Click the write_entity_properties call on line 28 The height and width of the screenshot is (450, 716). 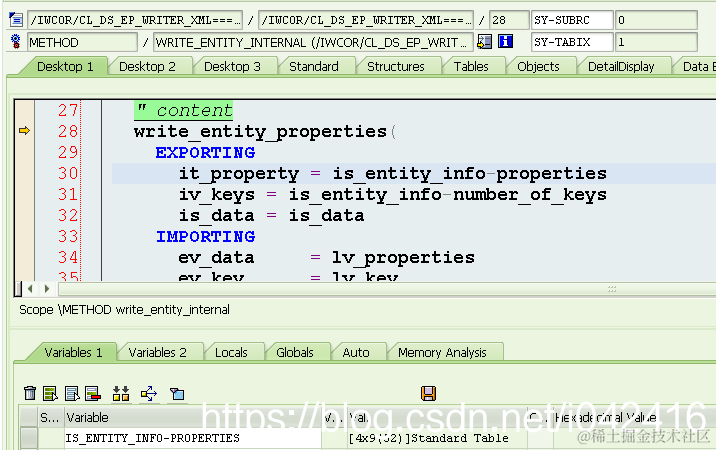pyautogui.click(x=261, y=132)
